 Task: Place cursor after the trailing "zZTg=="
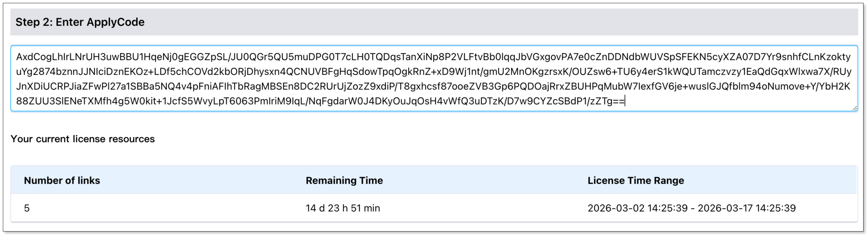point(625,101)
